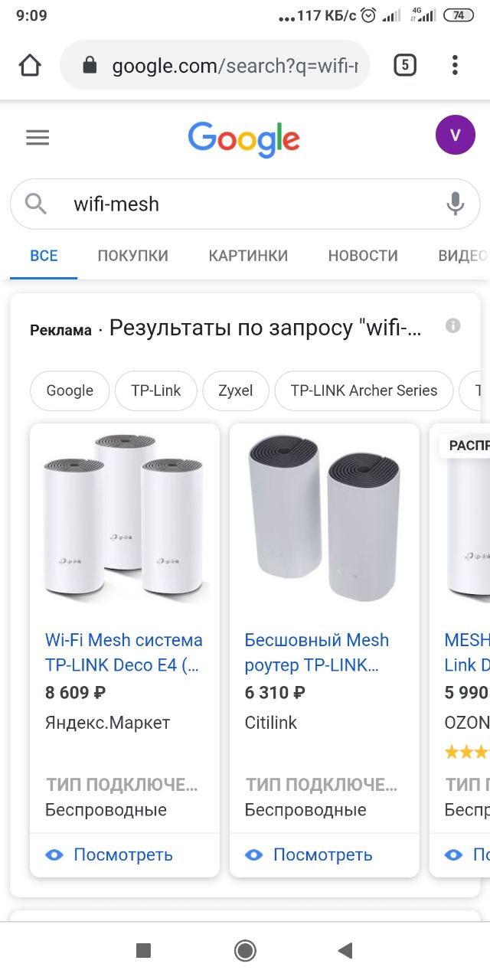Switch to the Покупки tab
The height and width of the screenshot is (980, 490).
[132, 256]
